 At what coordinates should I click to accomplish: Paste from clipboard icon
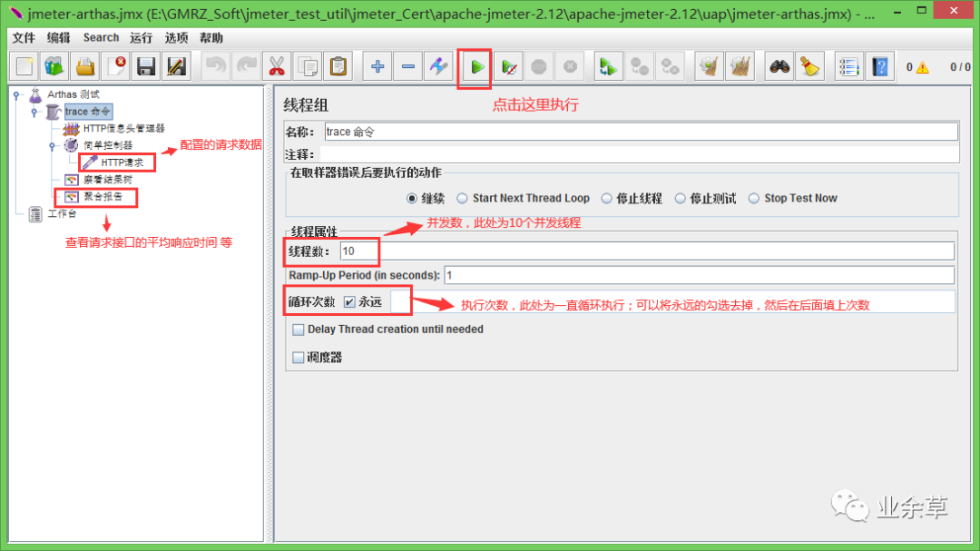coord(338,66)
